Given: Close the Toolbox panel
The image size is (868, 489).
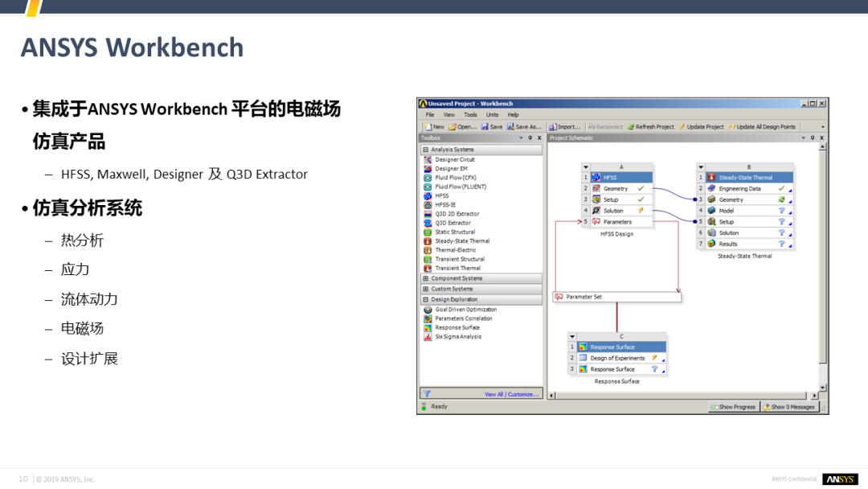Looking at the screenshot, I should click(x=539, y=138).
